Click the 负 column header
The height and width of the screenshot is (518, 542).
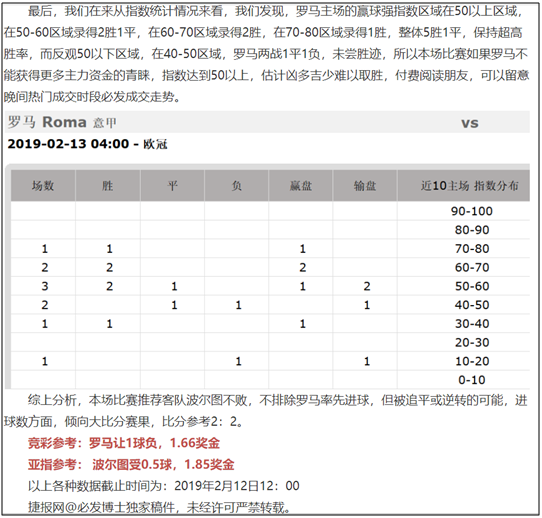pyautogui.click(x=236, y=186)
